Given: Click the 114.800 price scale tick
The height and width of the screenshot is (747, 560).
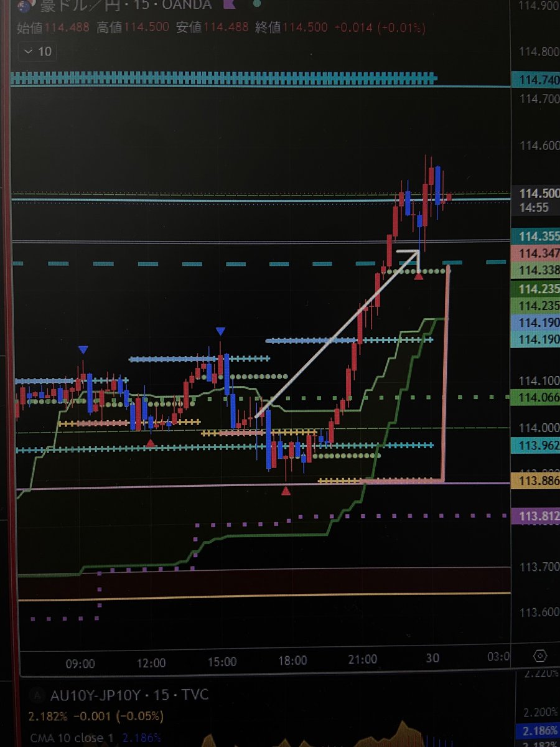Looking at the screenshot, I should 539,51.
